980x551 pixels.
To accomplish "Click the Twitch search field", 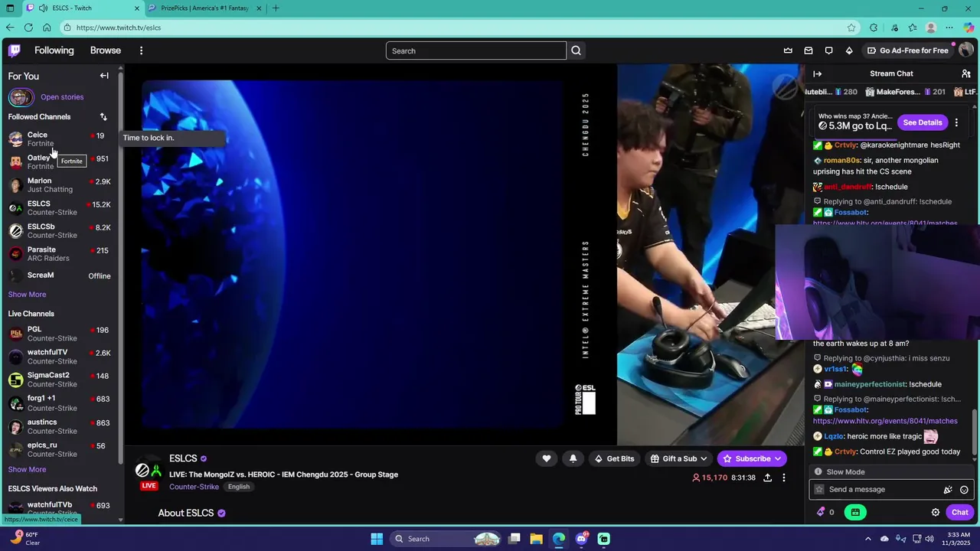I will pos(476,51).
